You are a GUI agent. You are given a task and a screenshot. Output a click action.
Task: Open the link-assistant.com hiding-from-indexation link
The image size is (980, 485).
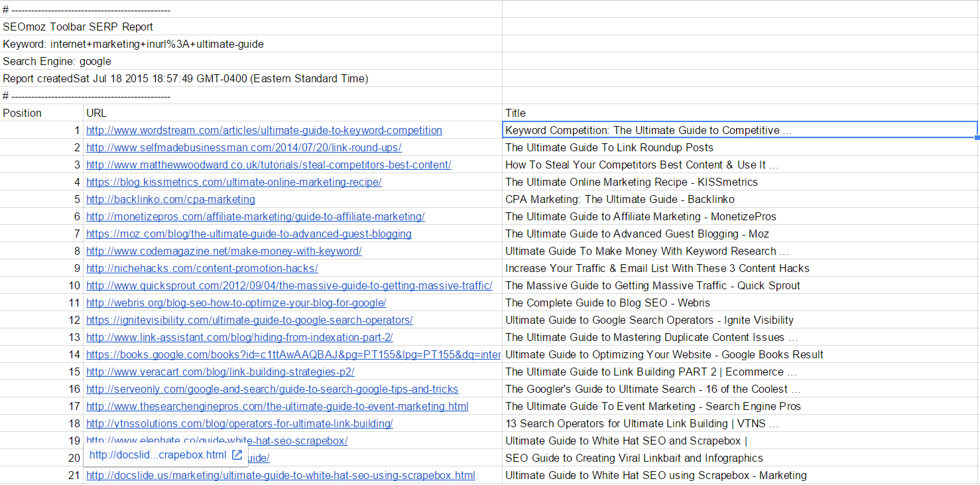(x=239, y=337)
